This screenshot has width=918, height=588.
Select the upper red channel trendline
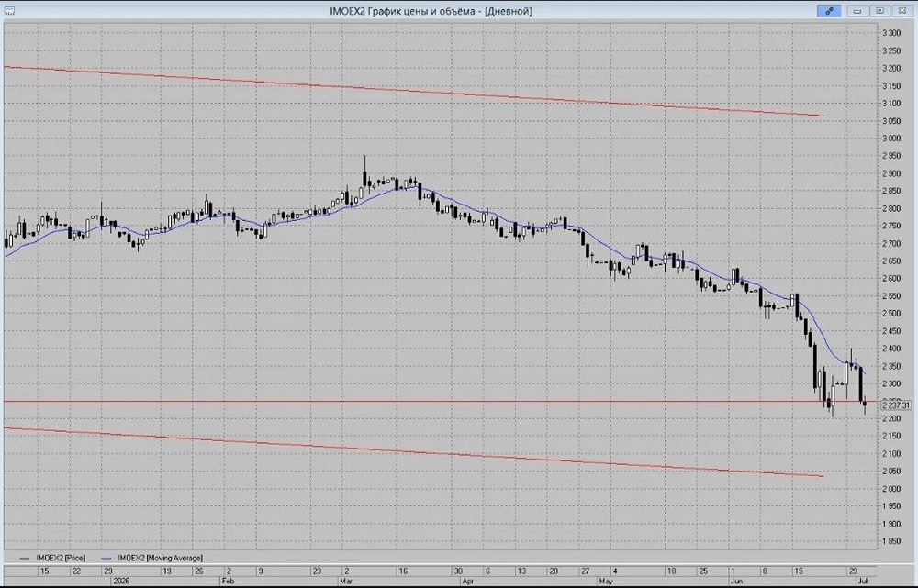coord(409,91)
